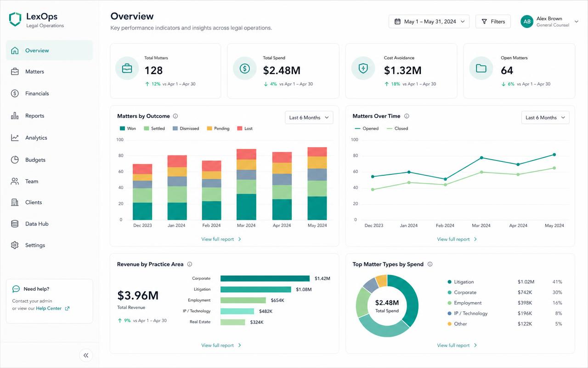Screen dimensions: 588x368
Task: Click the Employment legend color dot in spend list
Action: 449,303
